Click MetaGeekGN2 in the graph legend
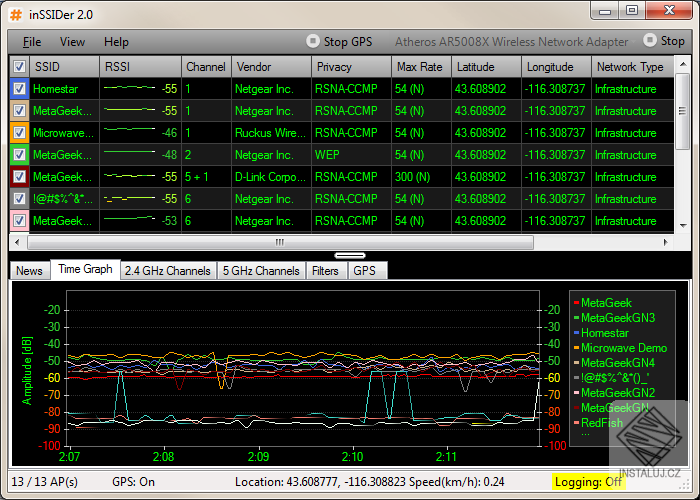Screen dimensions: 700x500 [618, 393]
